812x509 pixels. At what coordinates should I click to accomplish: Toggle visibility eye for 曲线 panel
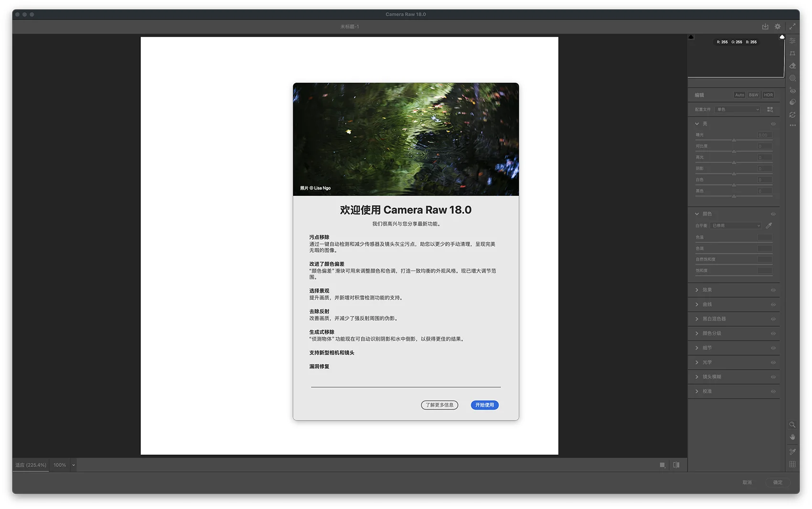(773, 304)
